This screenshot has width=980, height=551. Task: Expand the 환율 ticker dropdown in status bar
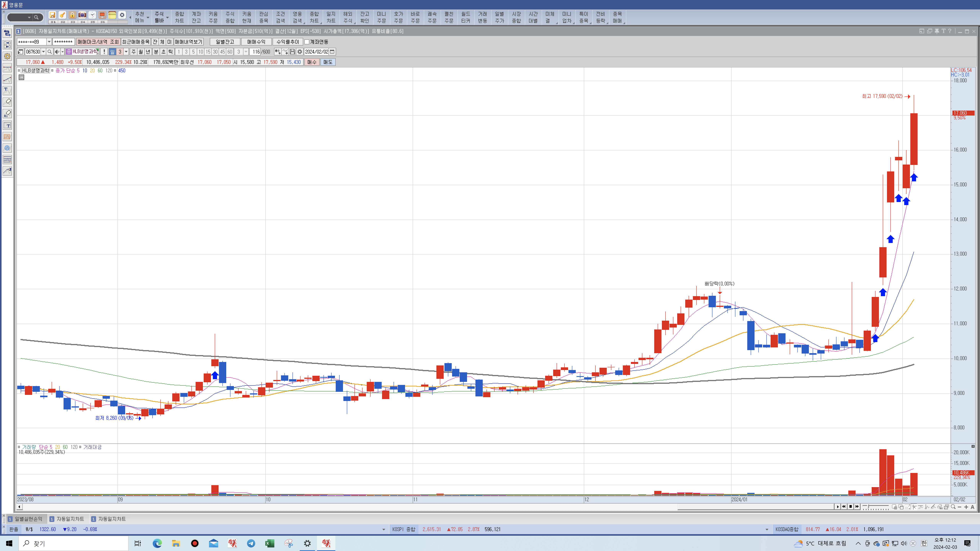tap(383, 529)
